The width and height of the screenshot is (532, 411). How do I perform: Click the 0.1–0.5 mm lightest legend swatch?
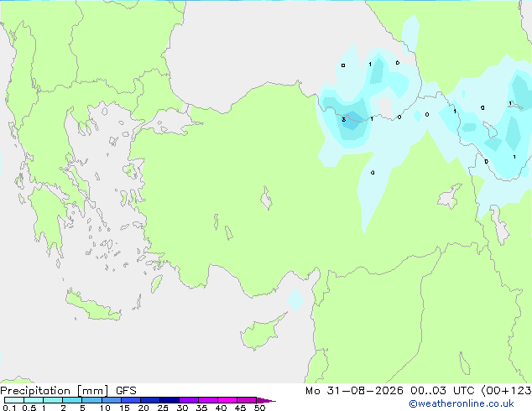point(14,400)
